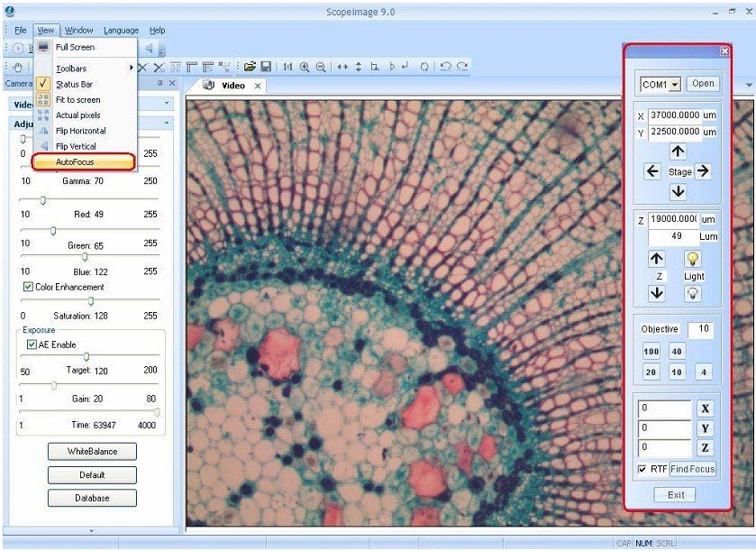756x551 pixels.
Task: Select the 100x objective button
Action: click(651, 351)
